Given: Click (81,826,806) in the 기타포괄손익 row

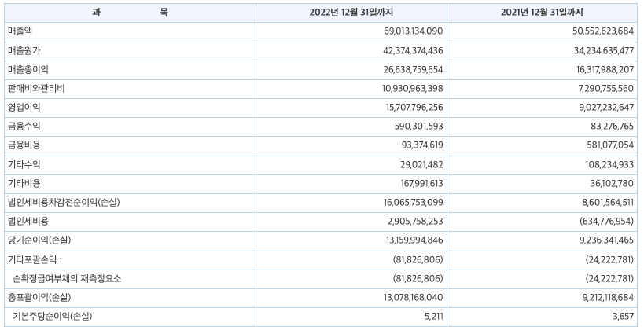Looking at the screenshot, I should (x=418, y=259).
